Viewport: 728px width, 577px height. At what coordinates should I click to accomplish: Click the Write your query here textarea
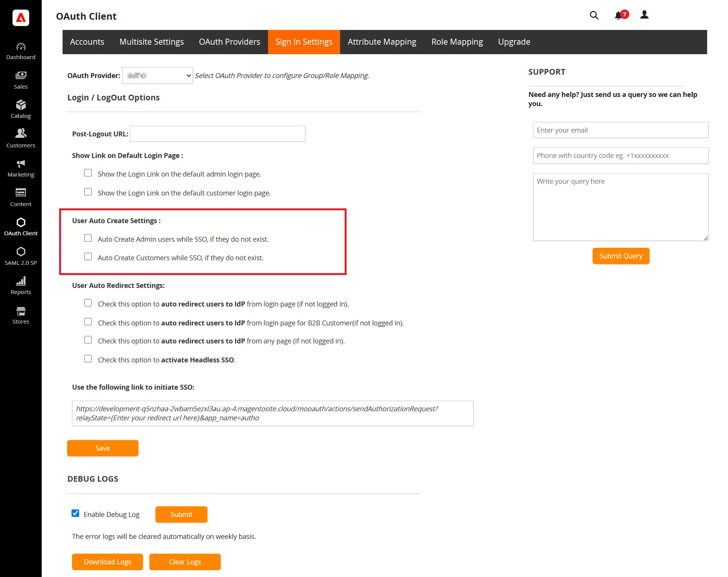point(621,207)
